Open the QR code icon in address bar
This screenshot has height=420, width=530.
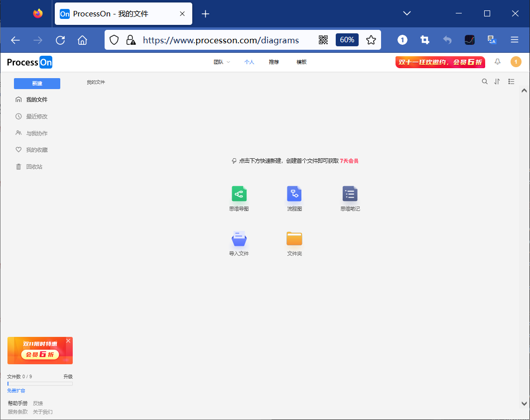[x=323, y=40]
